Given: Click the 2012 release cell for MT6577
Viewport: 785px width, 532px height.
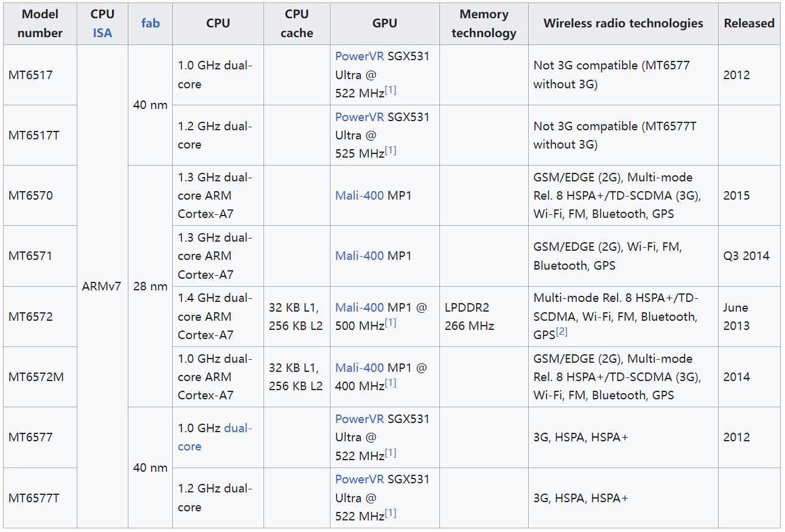Looking at the screenshot, I should coord(749,437).
